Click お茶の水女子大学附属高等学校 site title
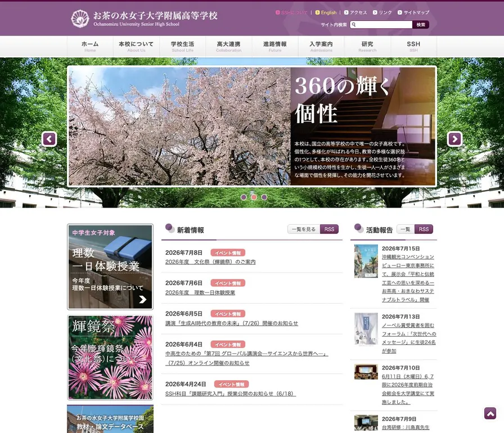 click(x=155, y=15)
